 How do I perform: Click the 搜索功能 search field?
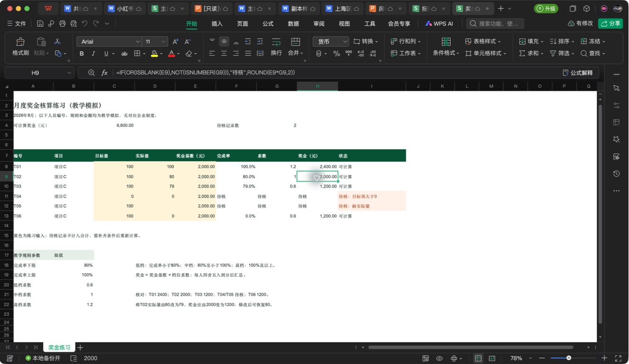(495, 24)
